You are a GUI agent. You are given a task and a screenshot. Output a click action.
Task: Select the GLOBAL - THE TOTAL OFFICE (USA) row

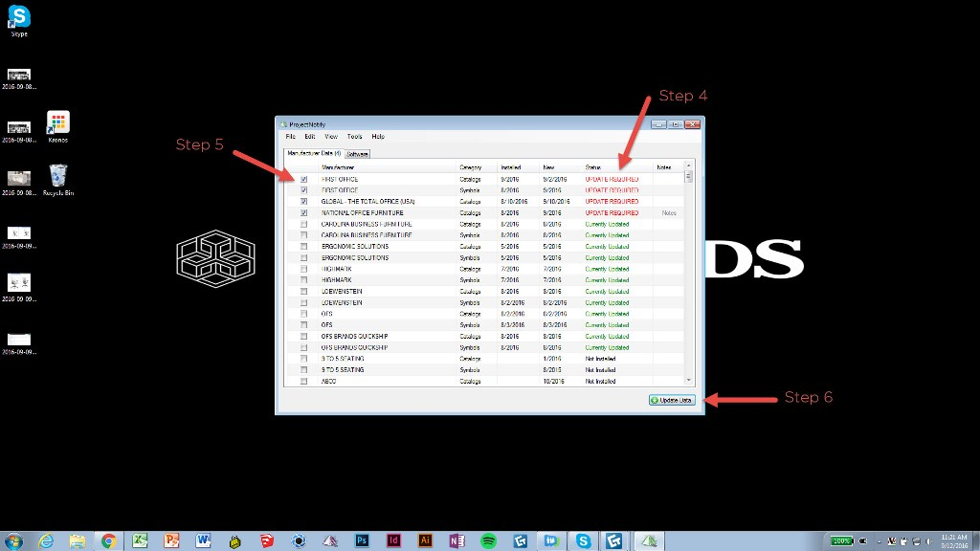point(484,202)
